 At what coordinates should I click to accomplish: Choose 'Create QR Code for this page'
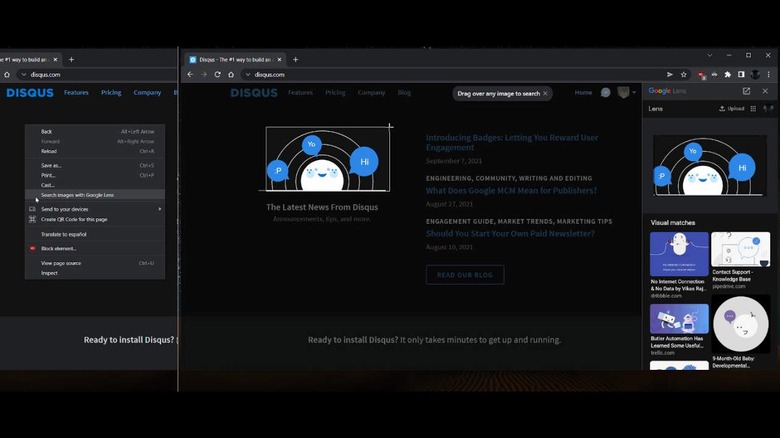[95, 219]
